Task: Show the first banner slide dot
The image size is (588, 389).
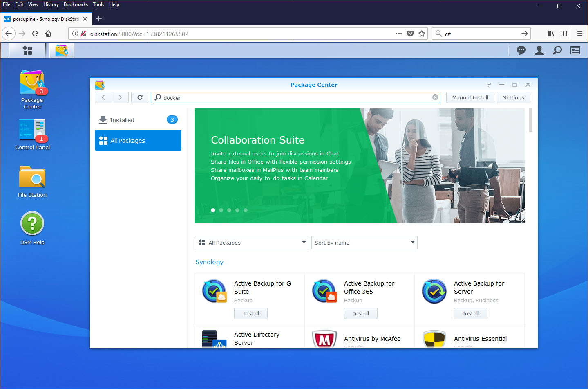Action: coord(213,210)
